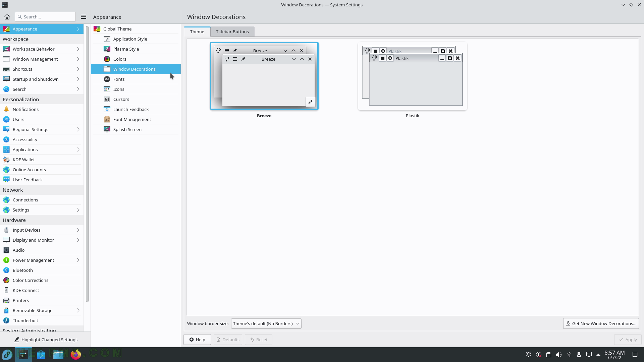
Task: Expand the Display and Monitor category
Action: coord(42,240)
